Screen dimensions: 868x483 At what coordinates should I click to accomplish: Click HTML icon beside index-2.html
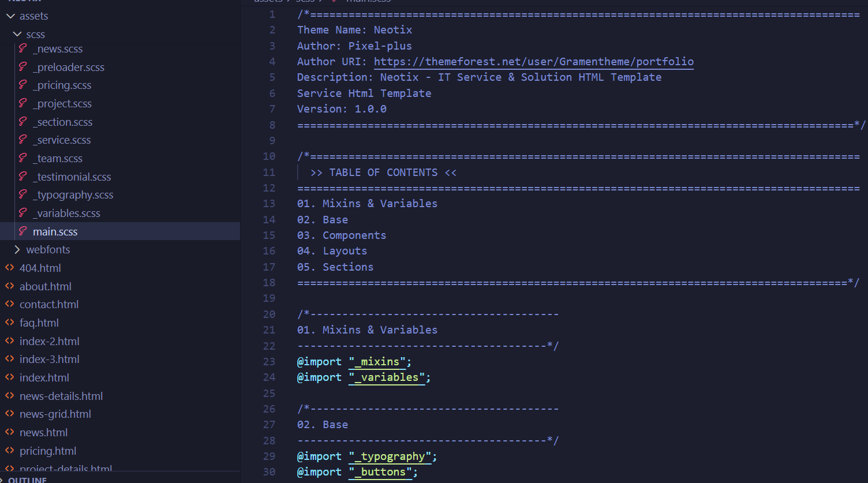(10, 341)
